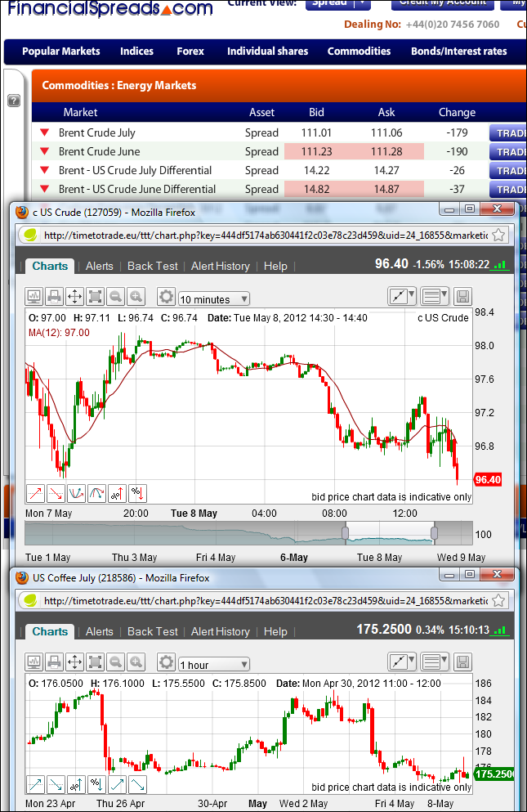This screenshot has width=527, height=812.
Task: Open drawing tools dropdown in US Coffee window
Action: click(402, 662)
